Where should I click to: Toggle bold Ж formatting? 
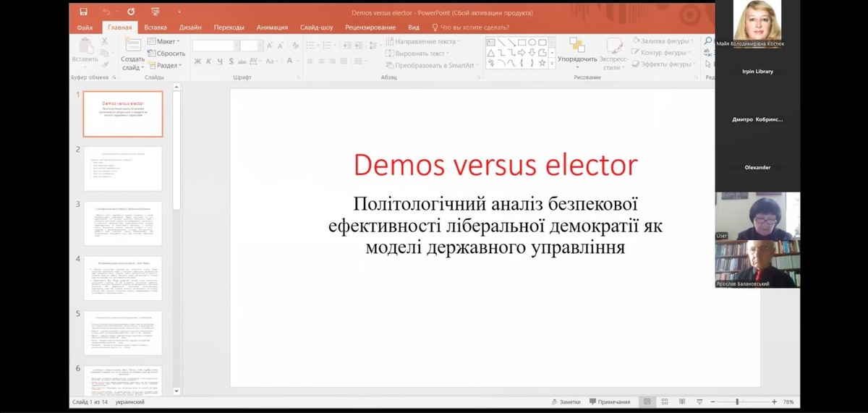[x=197, y=61]
